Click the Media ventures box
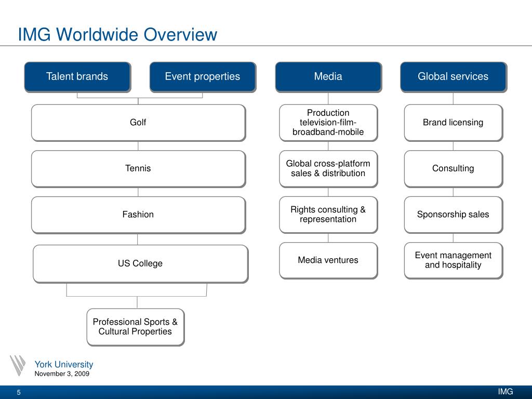Viewport: 532px width, 399px height. coord(328,261)
